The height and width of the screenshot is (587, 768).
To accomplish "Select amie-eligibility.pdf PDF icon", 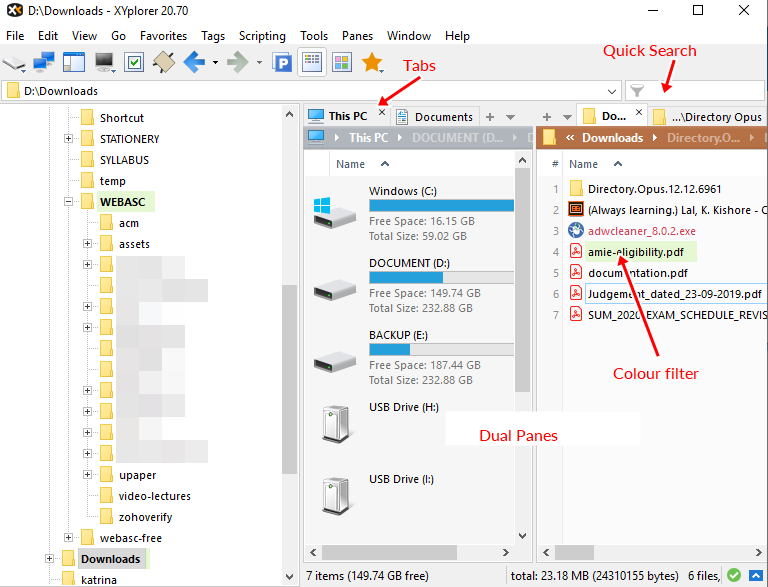I will [576, 251].
